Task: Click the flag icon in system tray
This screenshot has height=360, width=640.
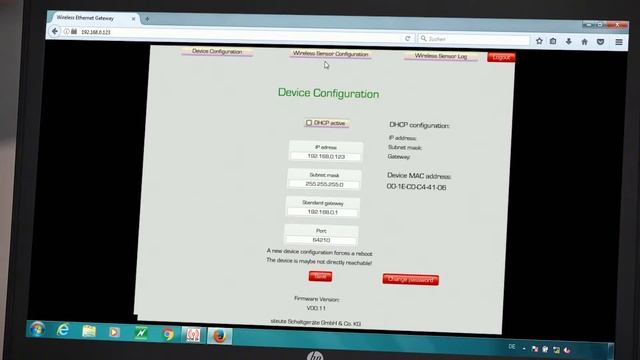Action: click(535, 348)
